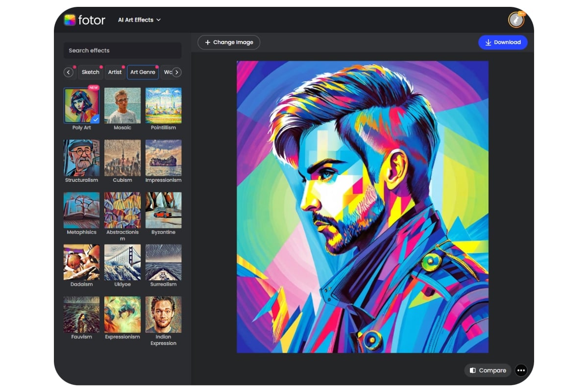Open the AI Art Effects dropdown
Viewport: 588px width, 392px height.
pyautogui.click(x=139, y=20)
